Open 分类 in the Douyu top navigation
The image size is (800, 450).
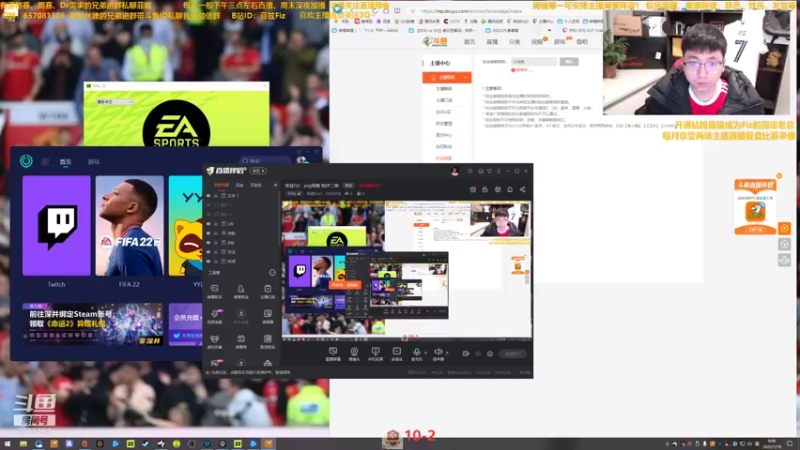[514, 42]
